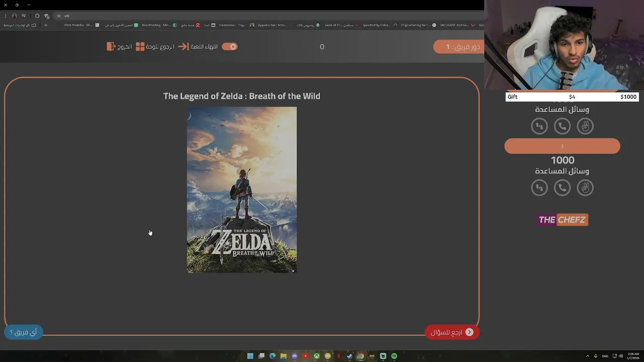Screen dimensions: 644x362
Task: Click the 'back to question' (ارجع للسؤال) button
Action: (x=452, y=332)
